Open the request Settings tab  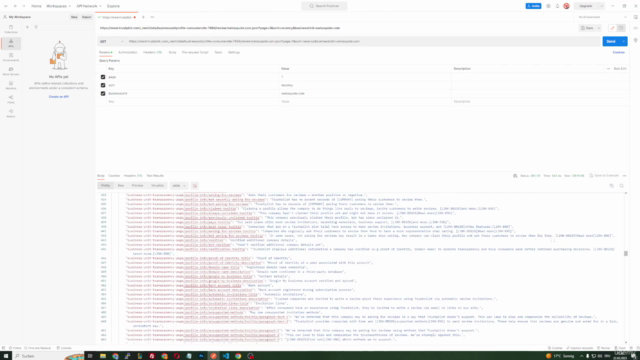[234, 52]
